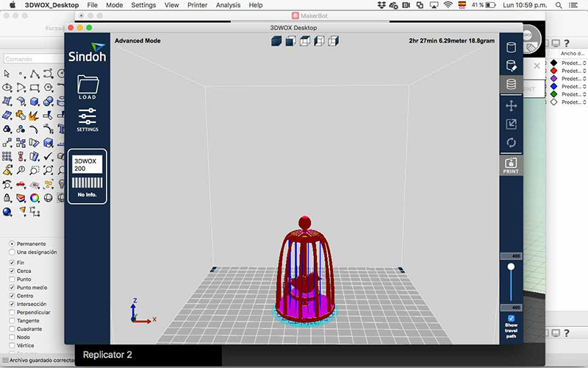Click the Comando input field in Rhino
The image size is (588, 368).
coord(34,59)
